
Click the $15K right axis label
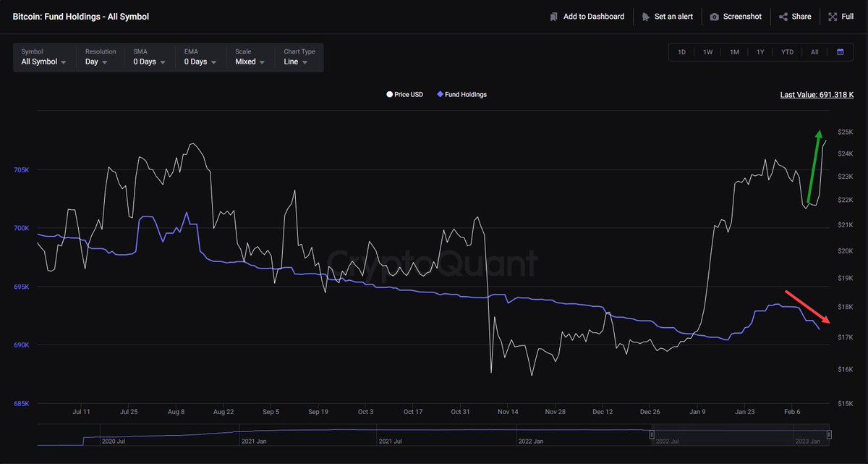coord(846,403)
